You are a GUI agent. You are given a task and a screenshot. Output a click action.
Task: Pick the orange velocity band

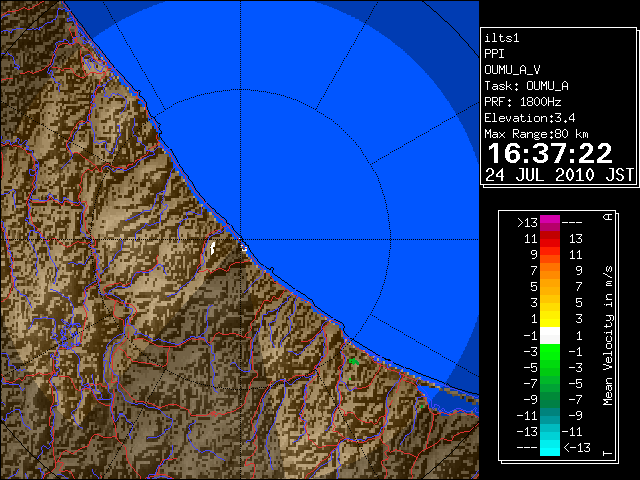(550, 271)
